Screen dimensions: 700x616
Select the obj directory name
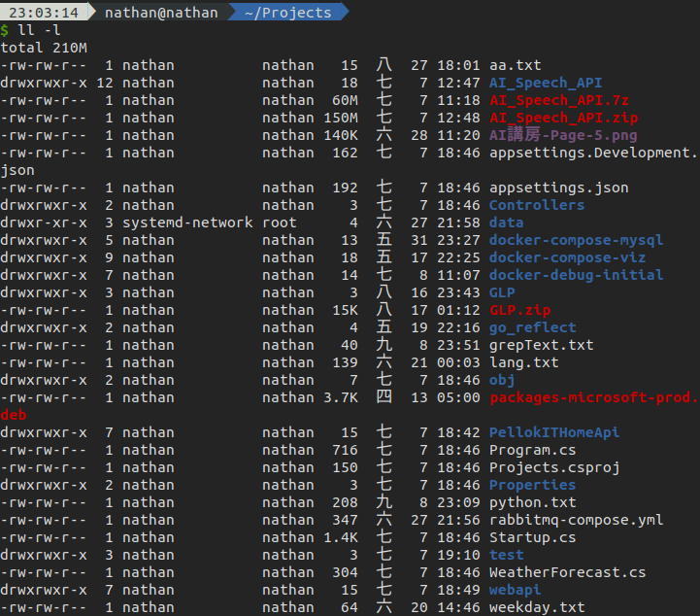[x=502, y=380]
